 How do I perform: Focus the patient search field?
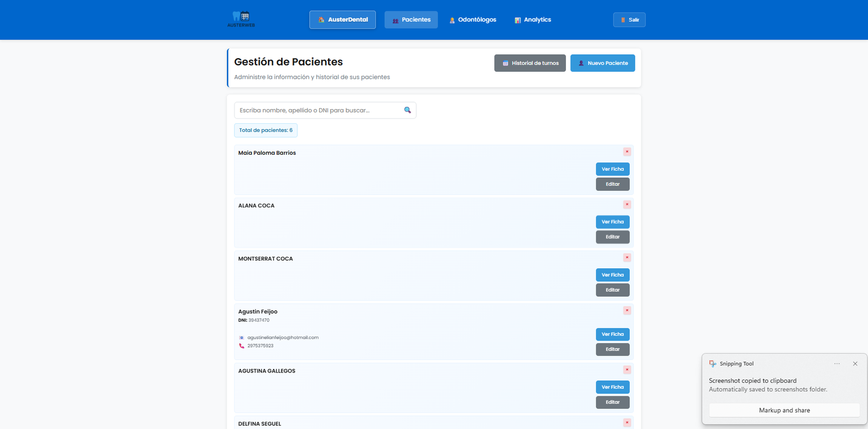[325, 110]
